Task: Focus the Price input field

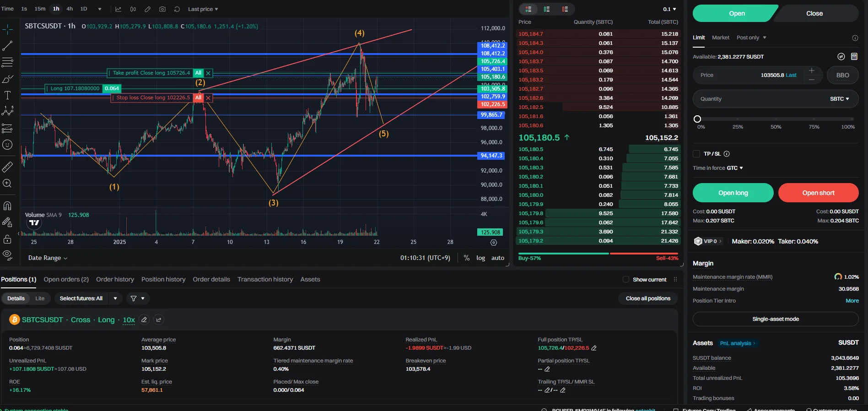Action: pos(758,75)
